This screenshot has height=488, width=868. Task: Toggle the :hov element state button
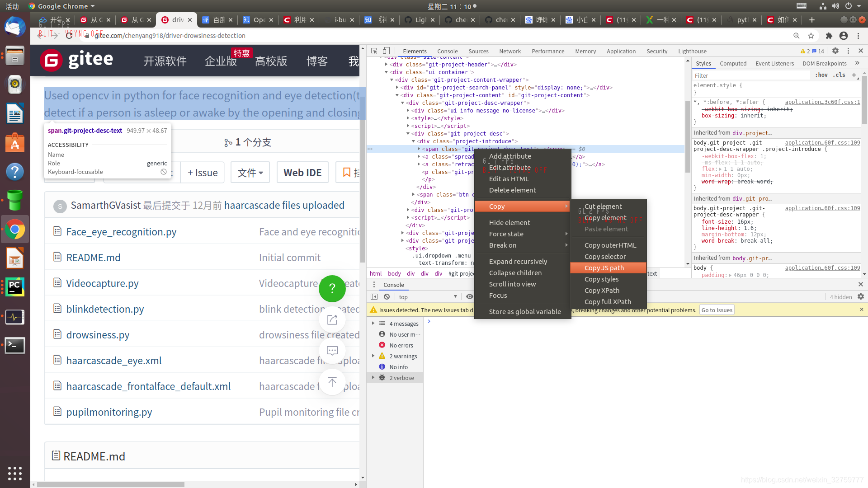point(821,75)
